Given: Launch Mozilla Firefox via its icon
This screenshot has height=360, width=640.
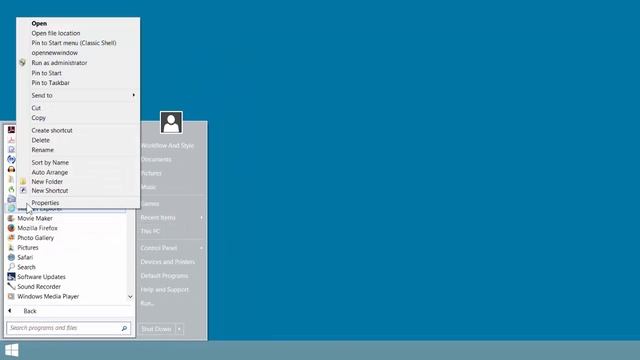Looking at the screenshot, I should [x=11, y=228].
